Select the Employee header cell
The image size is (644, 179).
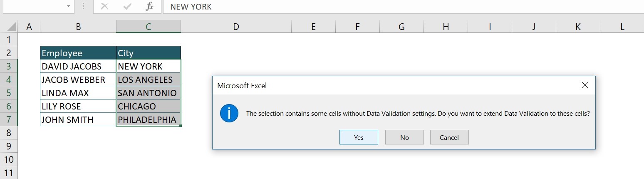click(78, 53)
